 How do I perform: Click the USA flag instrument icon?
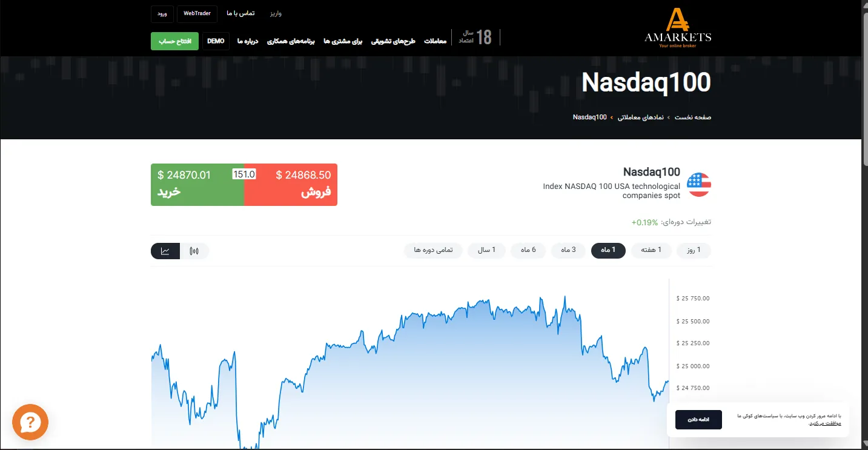point(699,185)
